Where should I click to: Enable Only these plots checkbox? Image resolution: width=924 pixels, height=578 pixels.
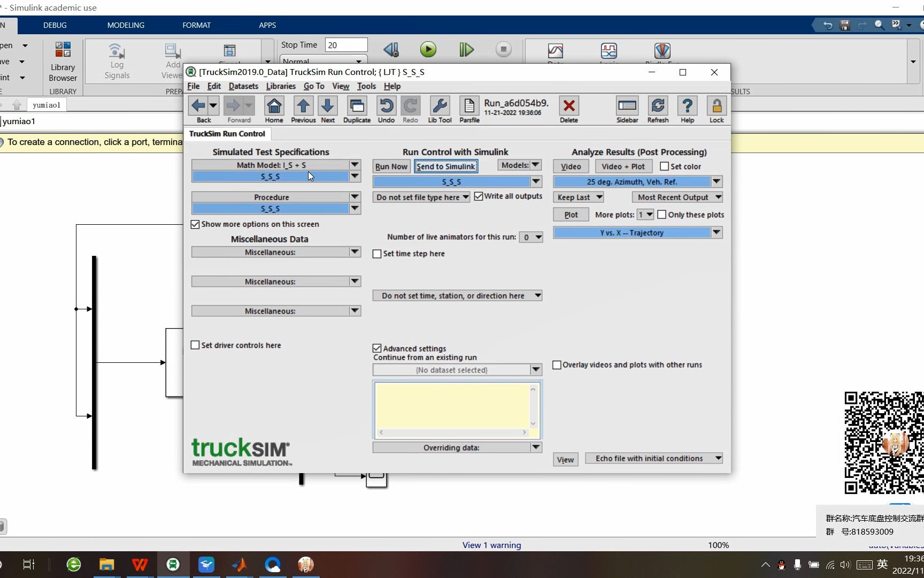(661, 215)
